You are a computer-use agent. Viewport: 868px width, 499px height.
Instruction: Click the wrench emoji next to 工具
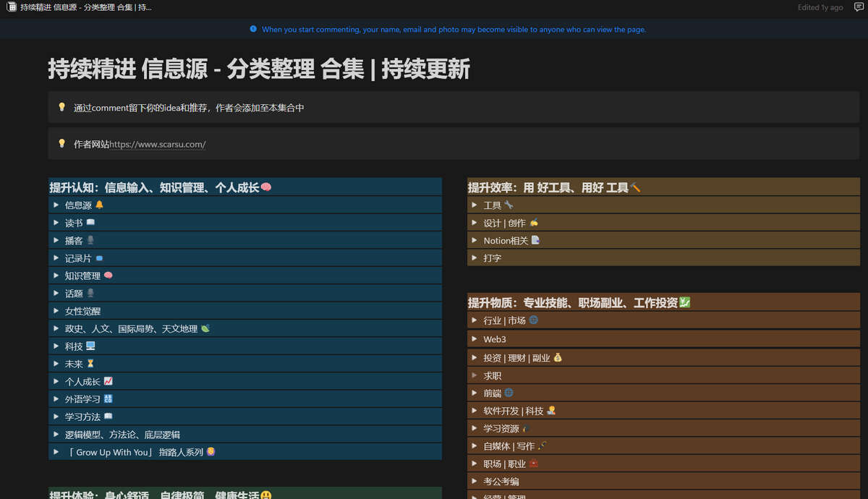coord(509,205)
